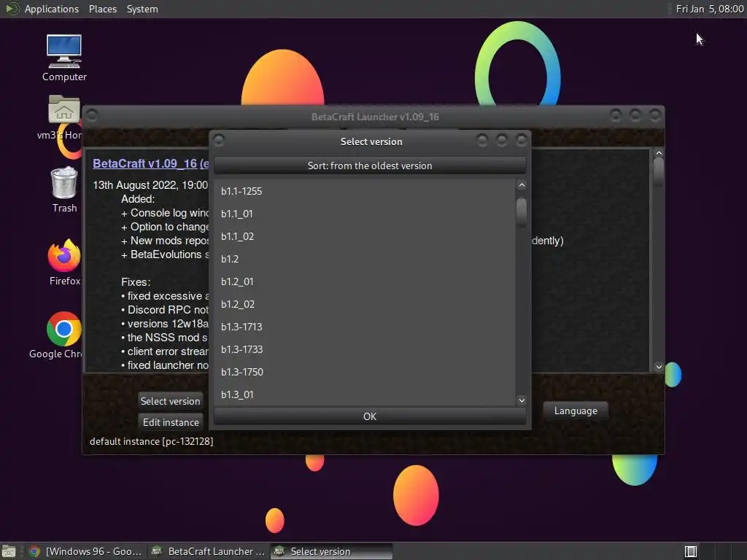Click the launcher changelog scrollbar thumb

tap(659, 171)
